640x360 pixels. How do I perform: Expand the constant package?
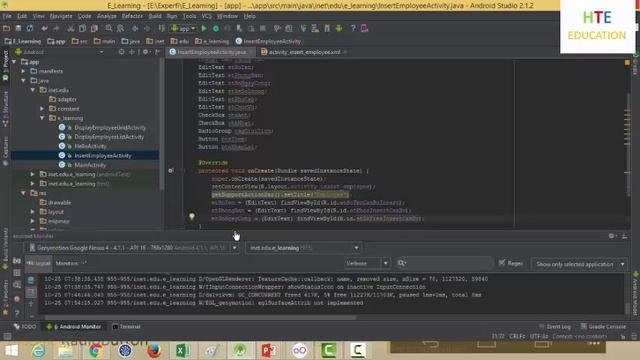click(42, 109)
